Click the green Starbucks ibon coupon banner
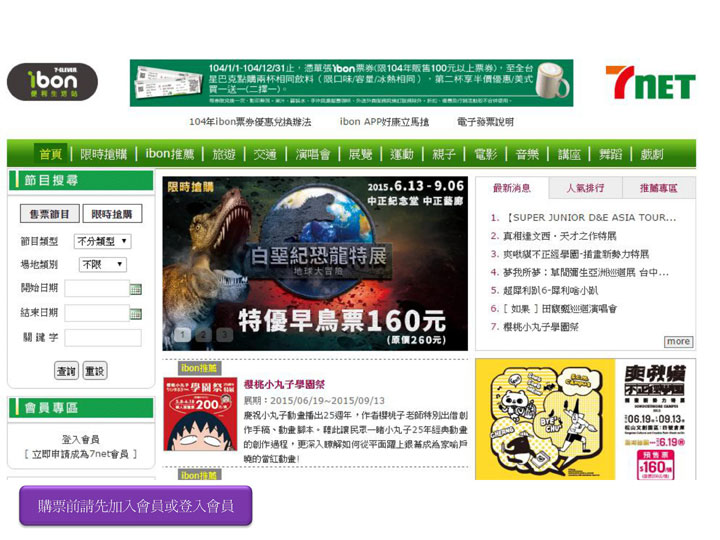The image size is (720, 540). point(351,83)
